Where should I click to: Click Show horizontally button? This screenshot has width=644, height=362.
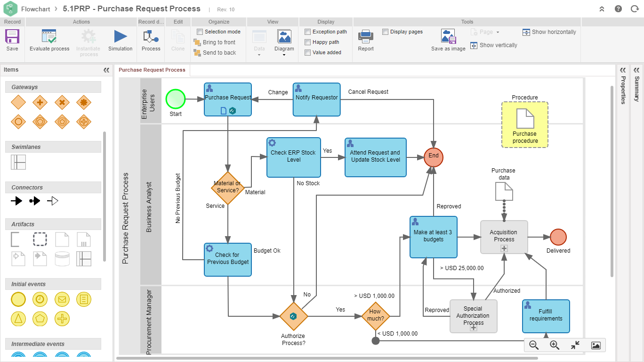tap(549, 32)
